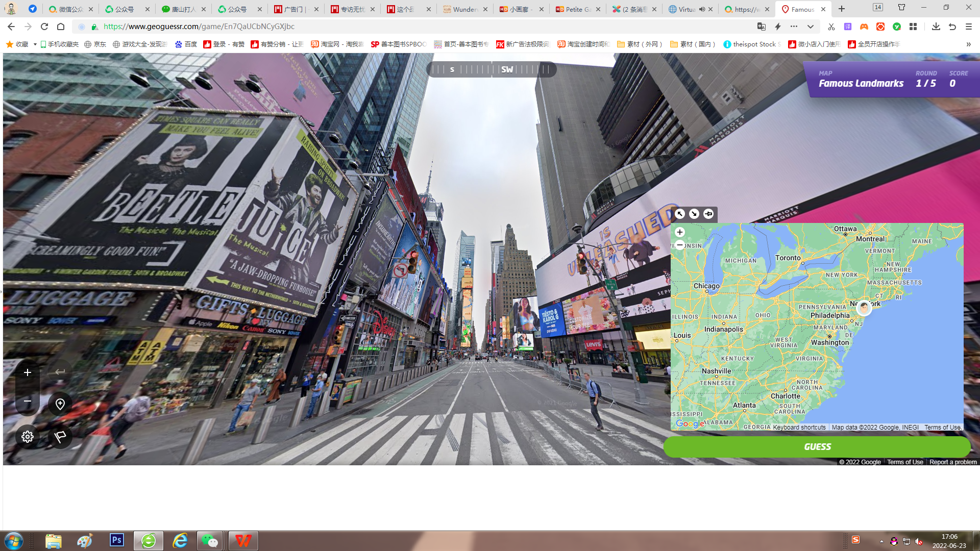Go to the browser home page
This screenshot has height=551, width=980.
tap(61, 27)
